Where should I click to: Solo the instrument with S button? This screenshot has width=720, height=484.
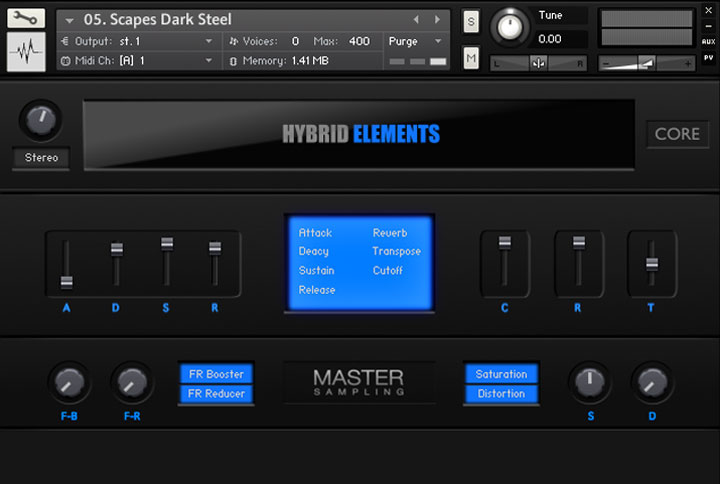(471, 22)
